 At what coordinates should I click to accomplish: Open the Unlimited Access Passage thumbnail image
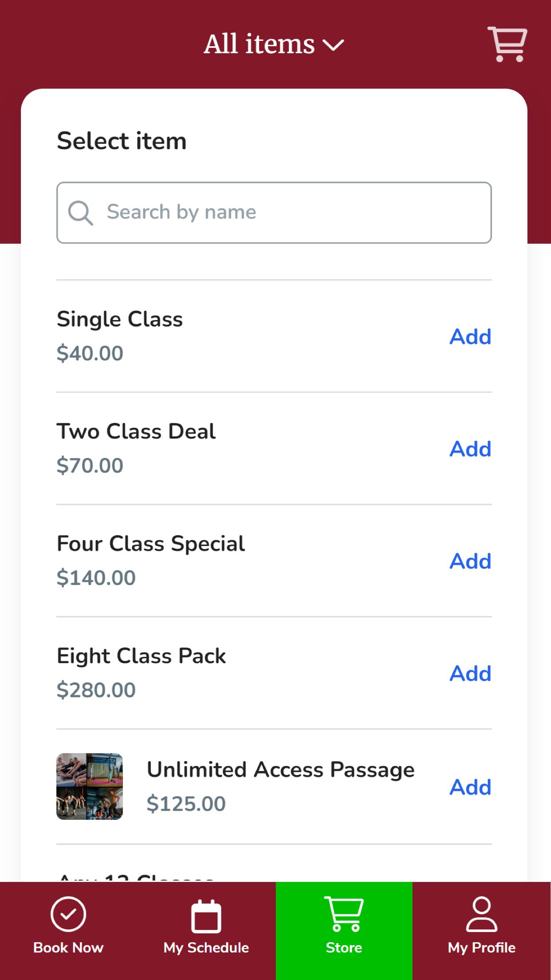point(90,786)
